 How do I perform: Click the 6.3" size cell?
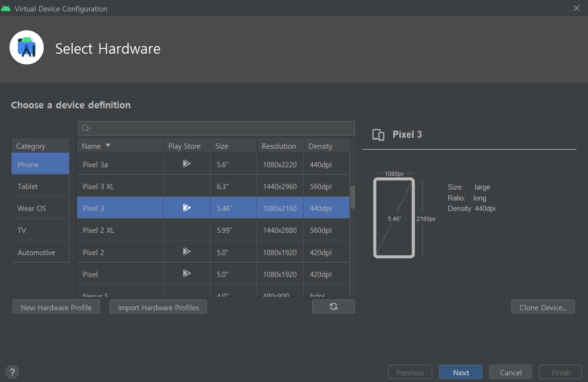tap(233, 186)
